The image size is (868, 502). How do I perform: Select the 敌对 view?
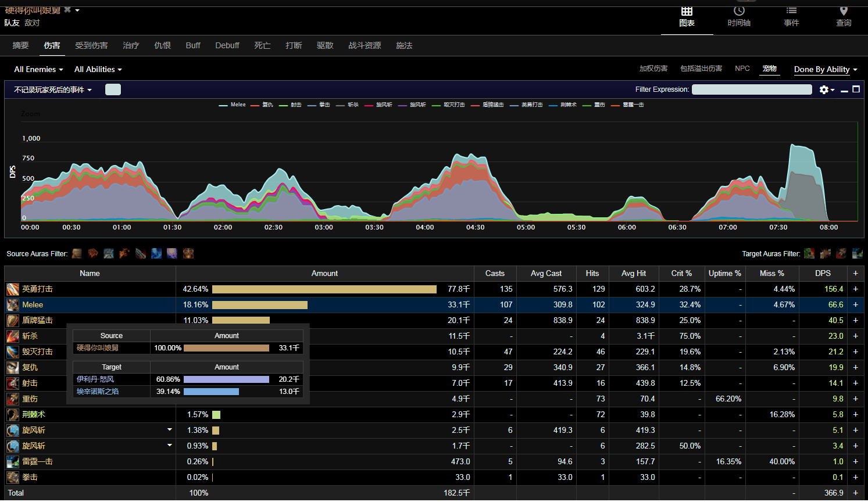[x=32, y=23]
